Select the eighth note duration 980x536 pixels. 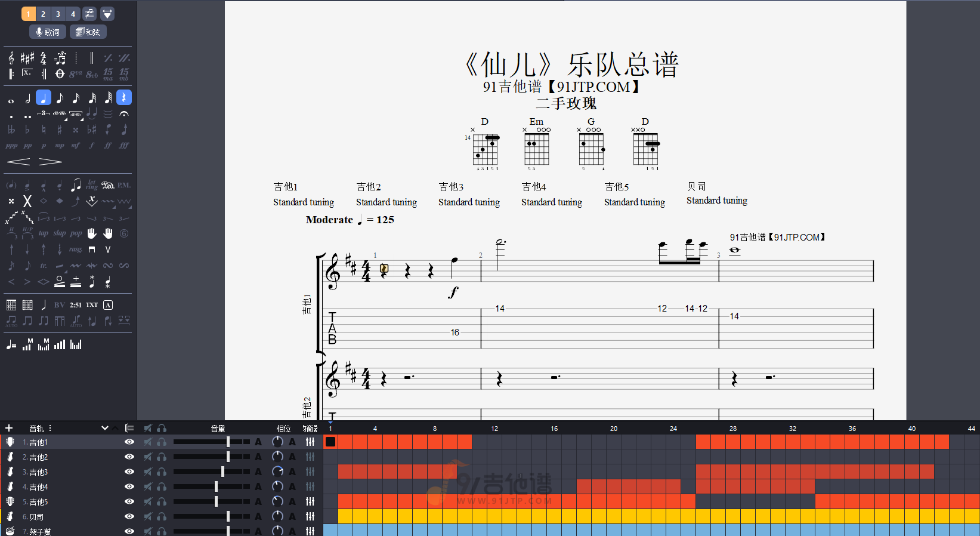[60, 98]
